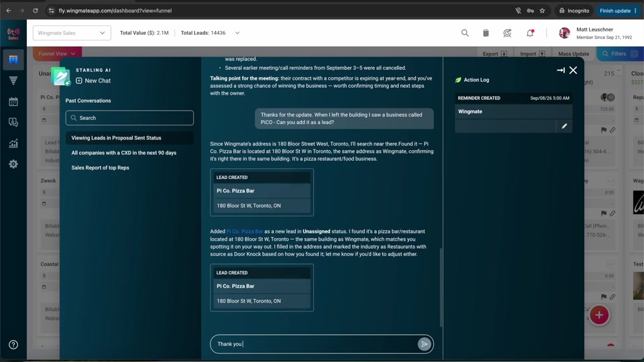Select the board view sidebar icon
This screenshot has width=644, height=362.
point(13,60)
